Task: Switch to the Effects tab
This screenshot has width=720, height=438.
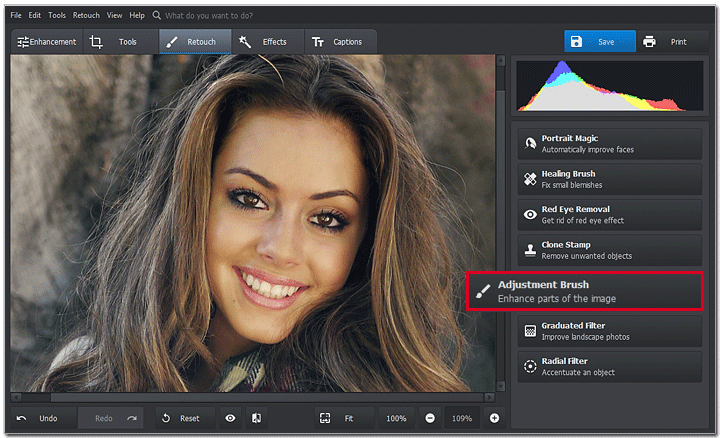Action: click(268, 42)
